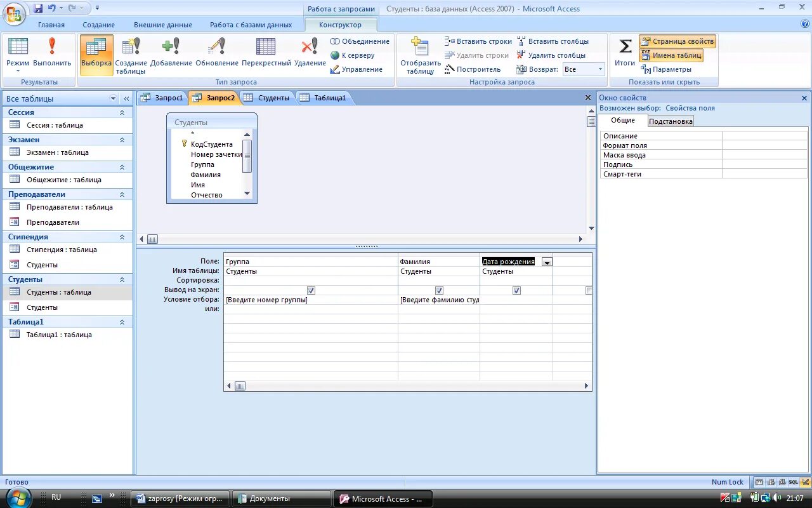Click the Описание property value field
Viewport: 812px width, 508px height.
(x=765, y=136)
